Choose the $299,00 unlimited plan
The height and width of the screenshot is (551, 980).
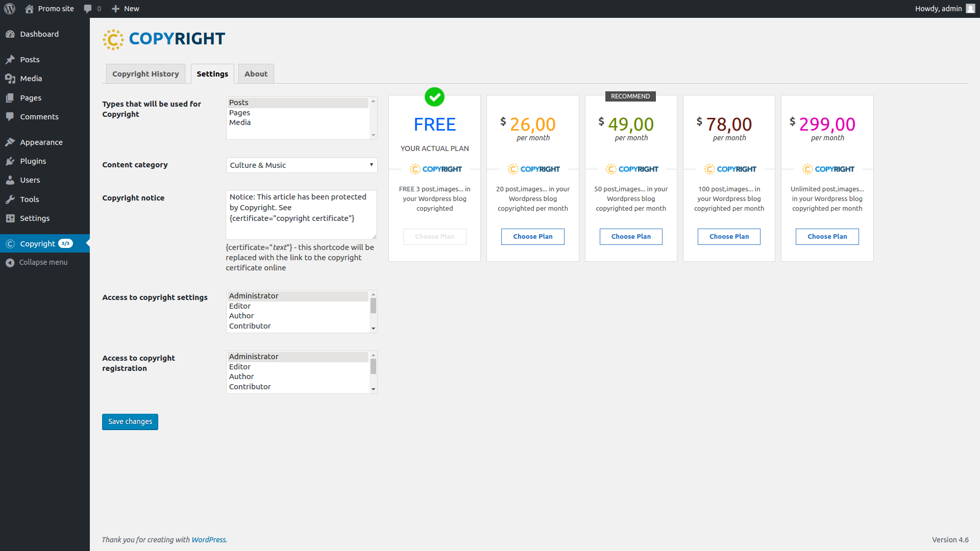pyautogui.click(x=827, y=237)
